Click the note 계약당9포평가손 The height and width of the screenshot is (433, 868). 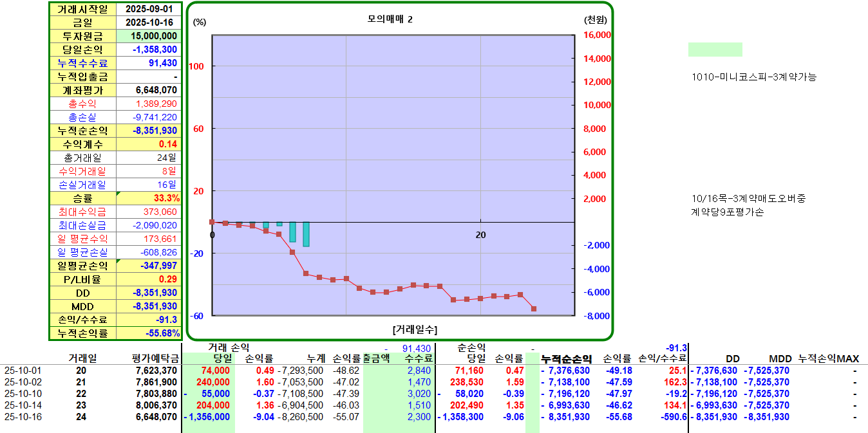(x=726, y=212)
